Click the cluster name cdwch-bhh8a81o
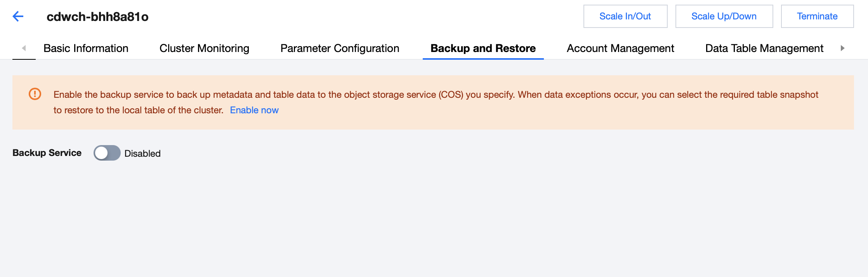The image size is (868, 277). [97, 17]
